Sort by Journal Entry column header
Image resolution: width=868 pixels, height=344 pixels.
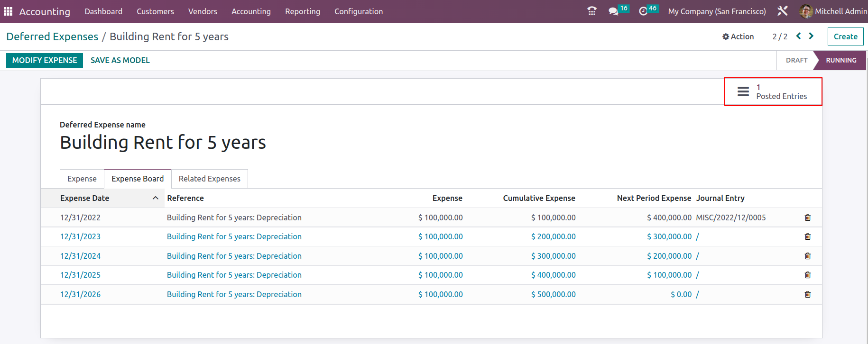[720, 198]
